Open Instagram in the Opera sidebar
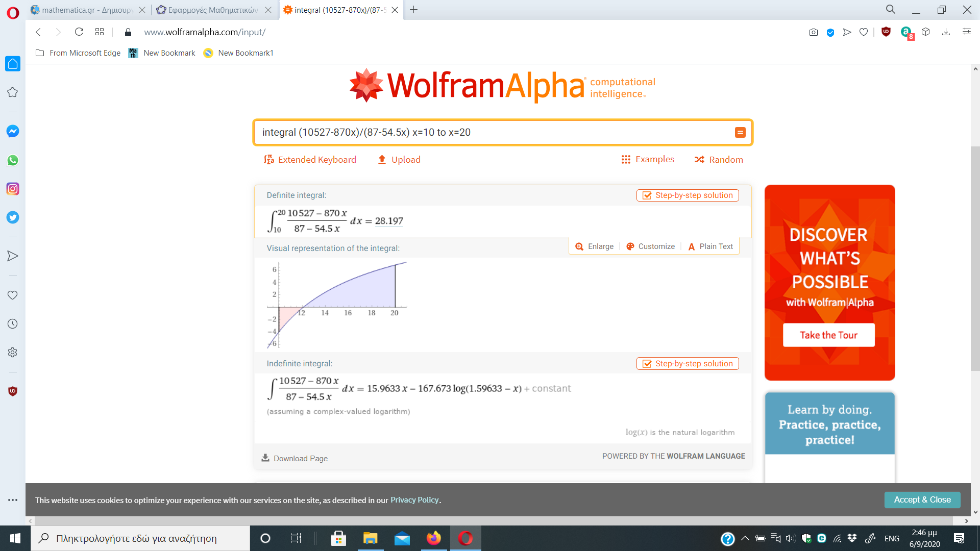The width and height of the screenshot is (980, 551). click(x=13, y=189)
